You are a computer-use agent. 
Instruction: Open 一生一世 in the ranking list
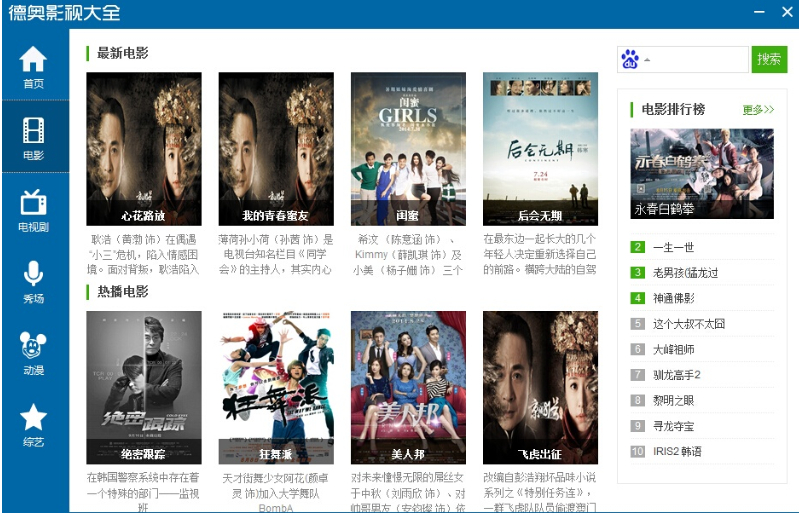[x=673, y=247]
